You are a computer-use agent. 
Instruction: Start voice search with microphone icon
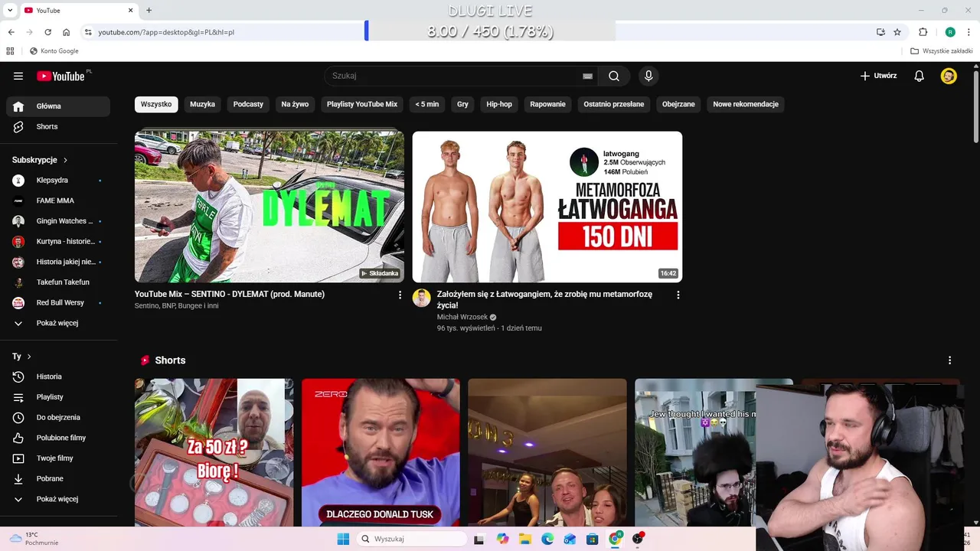[x=648, y=76]
